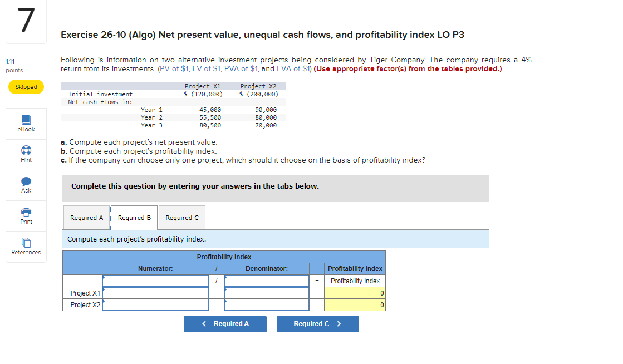Click Project X1's profitability index cell
The width and height of the screenshot is (623, 364).
(355, 293)
